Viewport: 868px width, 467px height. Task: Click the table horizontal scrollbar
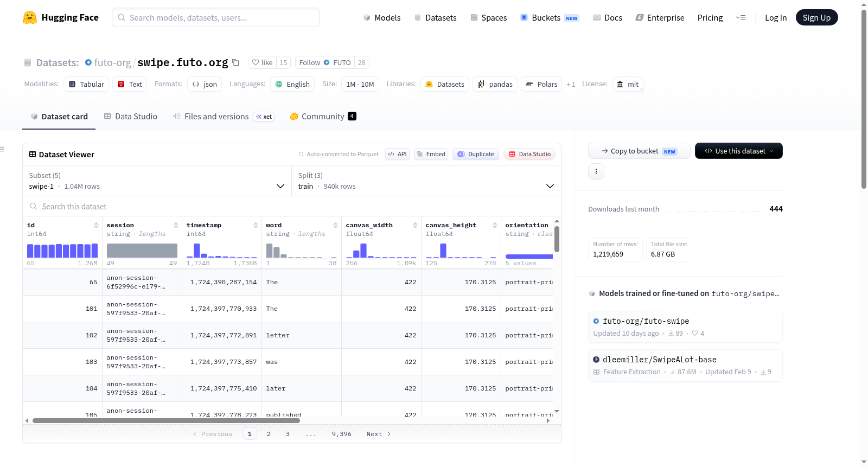pos(166,420)
